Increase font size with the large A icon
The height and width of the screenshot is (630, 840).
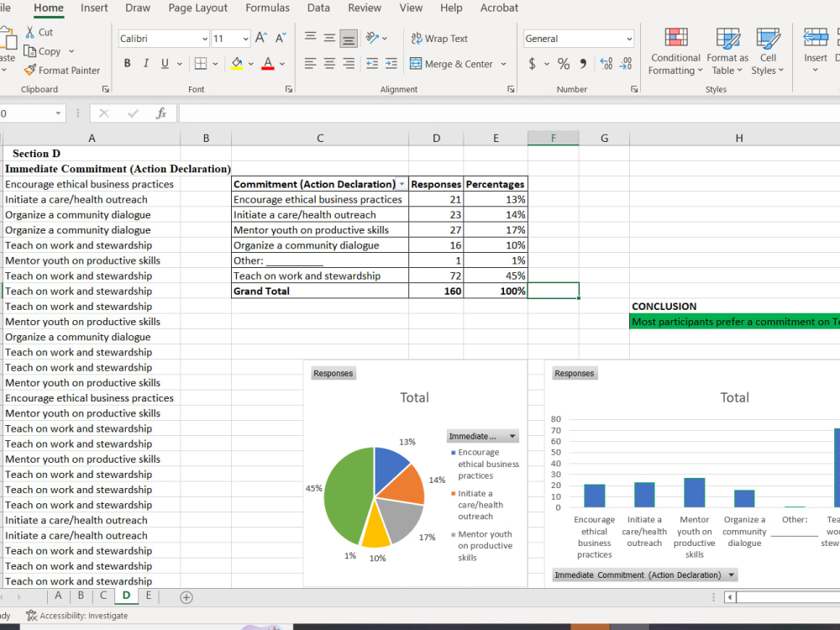(x=261, y=38)
